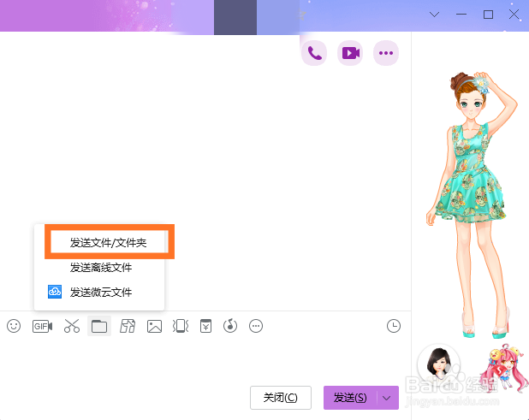This screenshot has height=420, width=529.
Task: Choose 发送微云文件 menu item
Action: (x=99, y=292)
